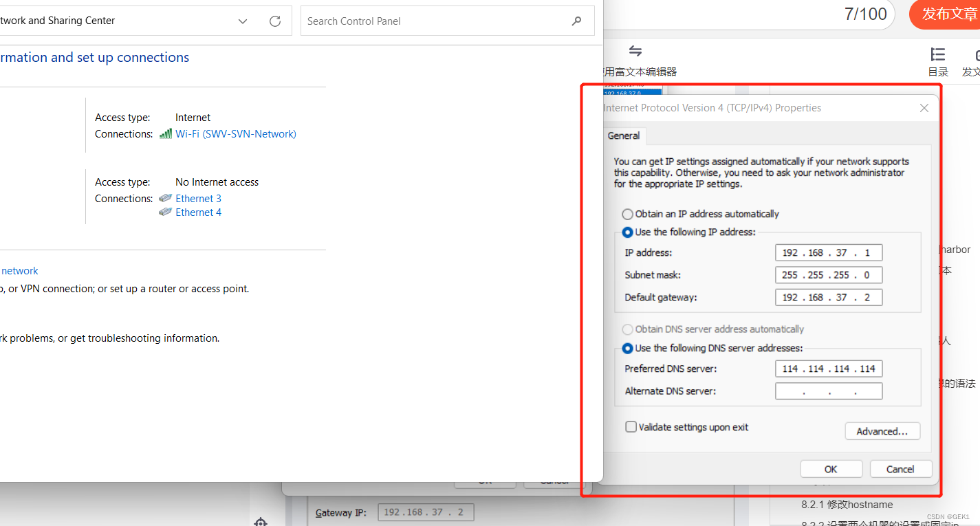
Task: Open the Ethernet 3 connection link
Action: click(x=198, y=199)
